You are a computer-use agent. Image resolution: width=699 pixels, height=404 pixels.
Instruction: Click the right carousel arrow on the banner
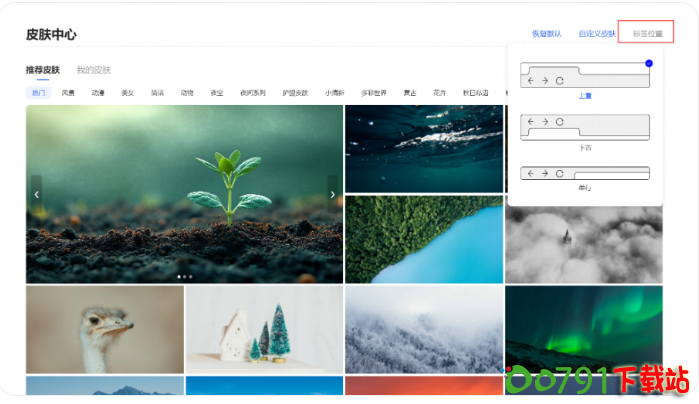pyautogui.click(x=333, y=194)
